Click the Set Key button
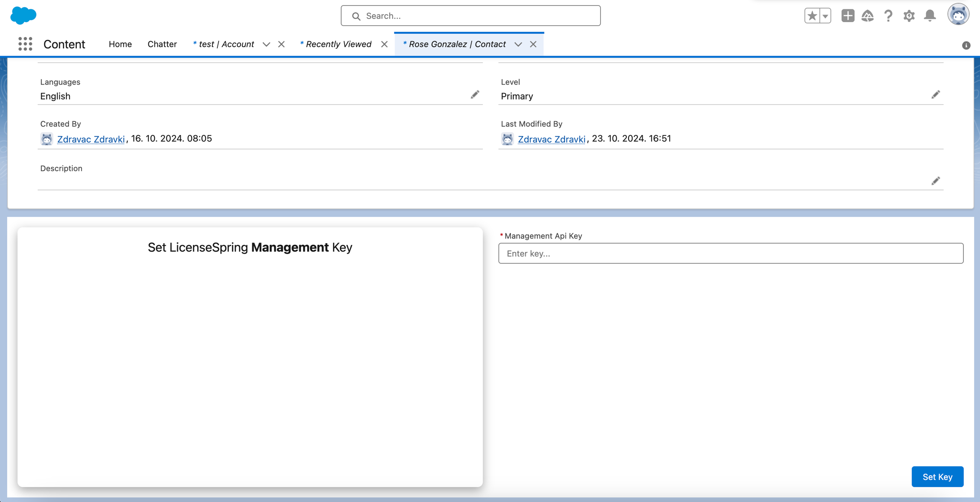 [x=937, y=476]
